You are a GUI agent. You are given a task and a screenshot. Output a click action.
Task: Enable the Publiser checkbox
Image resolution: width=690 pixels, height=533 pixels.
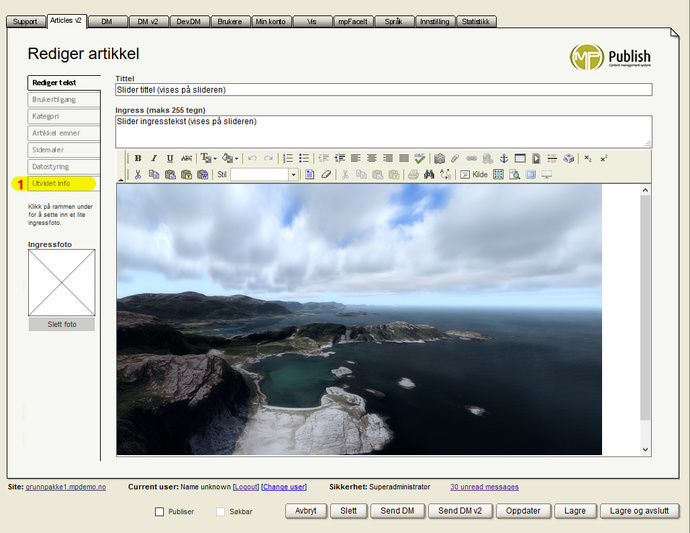(x=160, y=512)
